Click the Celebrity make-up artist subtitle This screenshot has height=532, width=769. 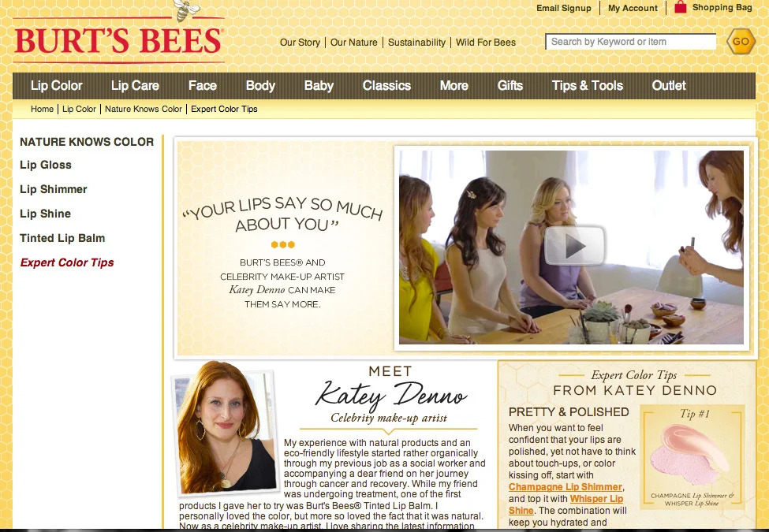[388, 418]
